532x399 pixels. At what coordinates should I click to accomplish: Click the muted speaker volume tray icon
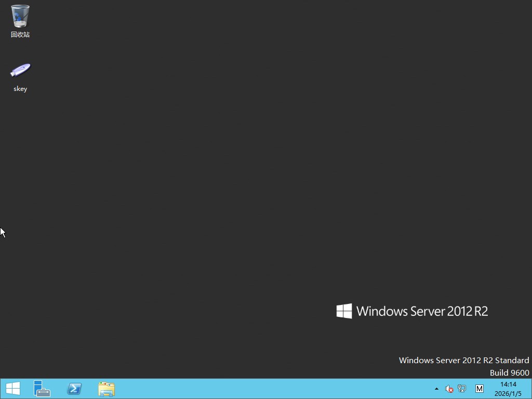(449, 389)
